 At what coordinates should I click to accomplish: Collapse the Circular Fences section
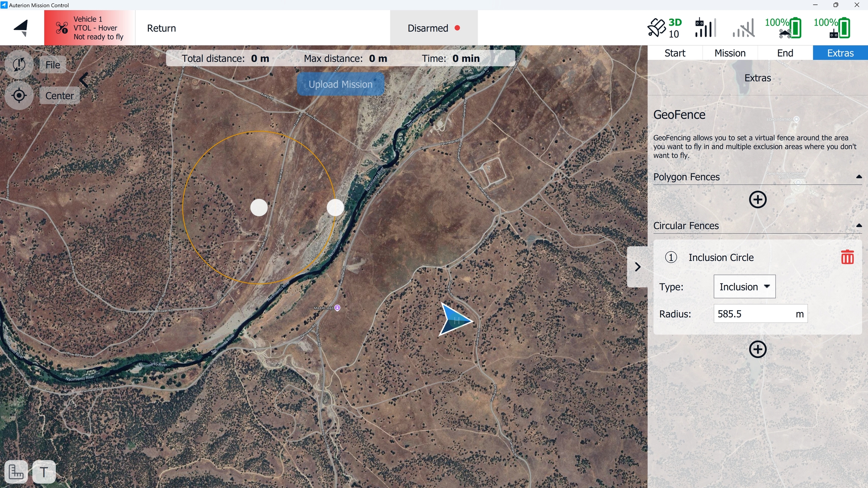859,226
